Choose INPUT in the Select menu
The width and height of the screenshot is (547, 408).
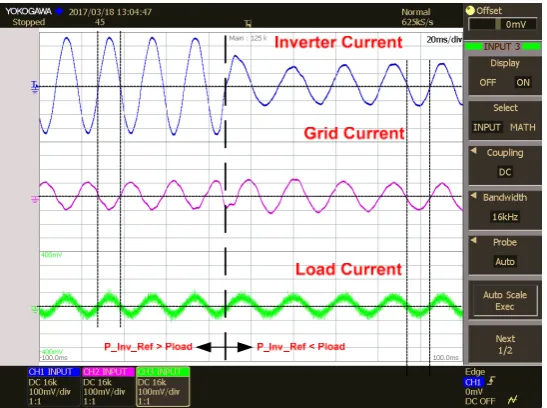click(487, 127)
